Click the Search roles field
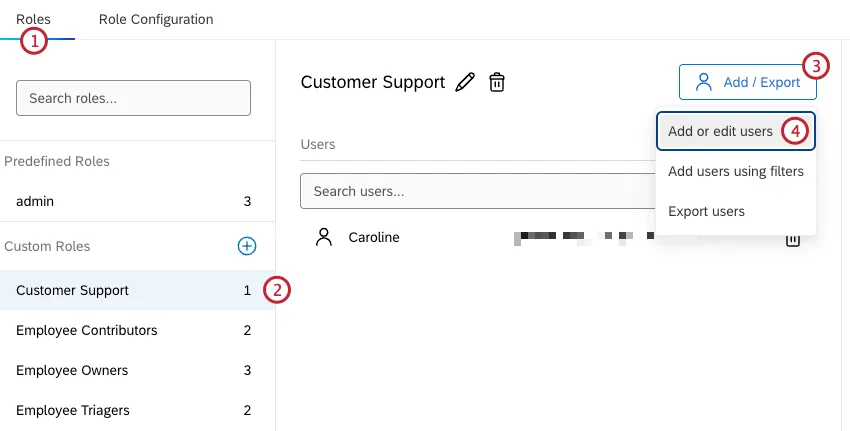The width and height of the screenshot is (850, 431). (x=133, y=98)
